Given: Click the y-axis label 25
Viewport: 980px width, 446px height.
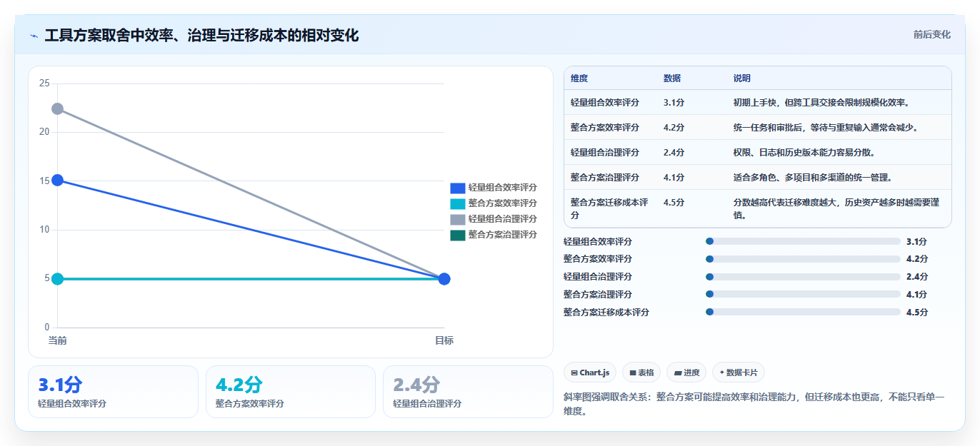Looking at the screenshot, I should pos(44,83).
